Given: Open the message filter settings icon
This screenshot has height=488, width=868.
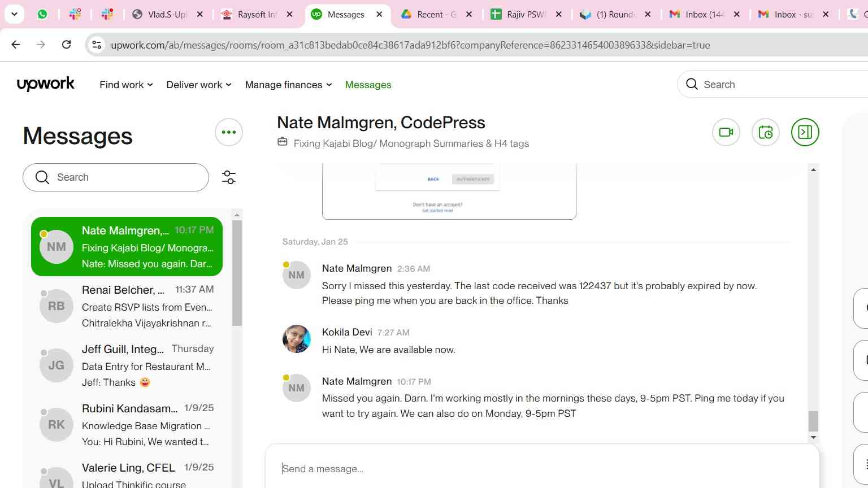Looking at the screenshot, I should 229,177.
